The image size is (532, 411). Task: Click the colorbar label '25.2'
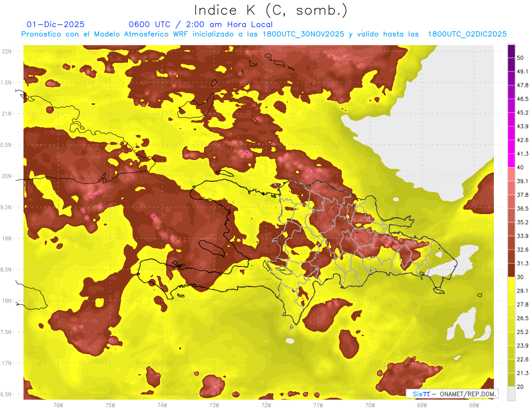(x=523, y=332)
